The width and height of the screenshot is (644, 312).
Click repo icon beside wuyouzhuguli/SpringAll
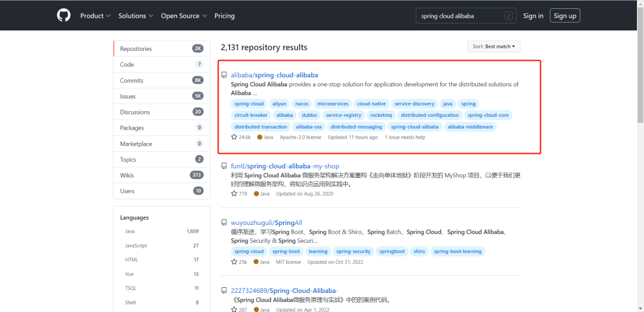(224, 222)
